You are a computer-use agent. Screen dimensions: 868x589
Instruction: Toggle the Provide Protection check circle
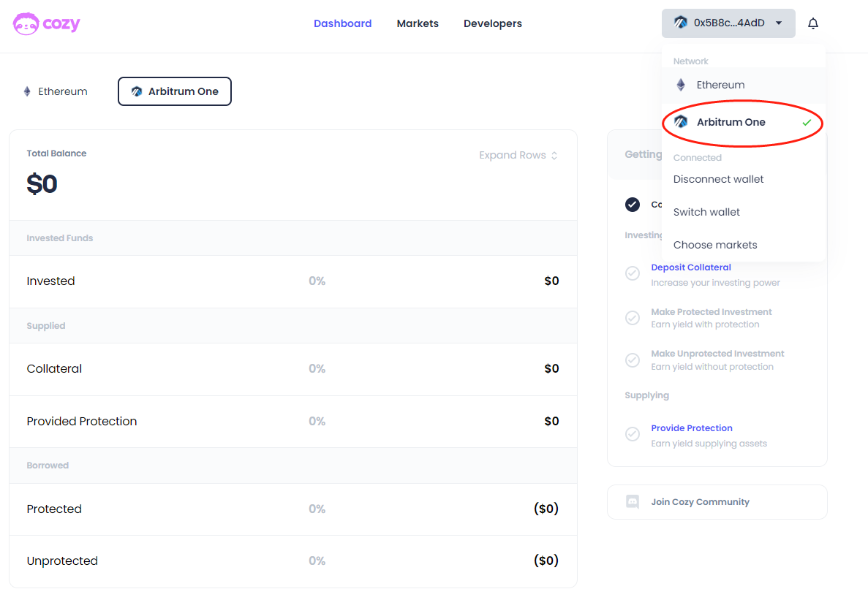coord(633,435)
